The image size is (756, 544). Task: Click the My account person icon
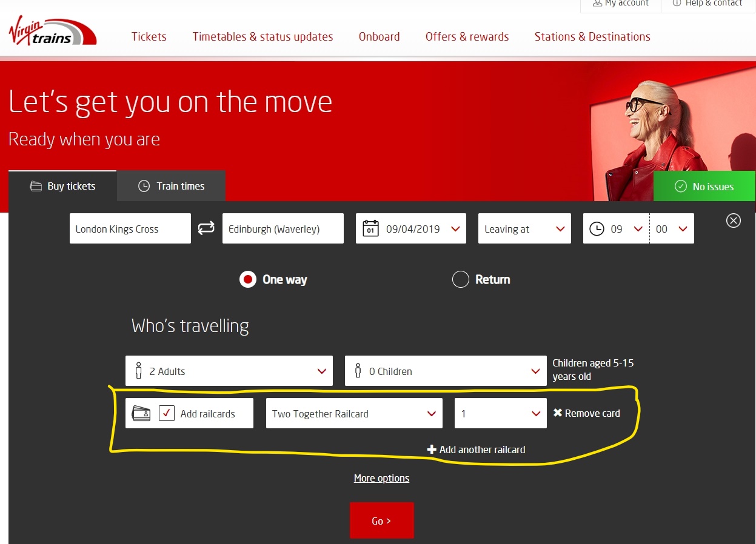pos(597,3)
